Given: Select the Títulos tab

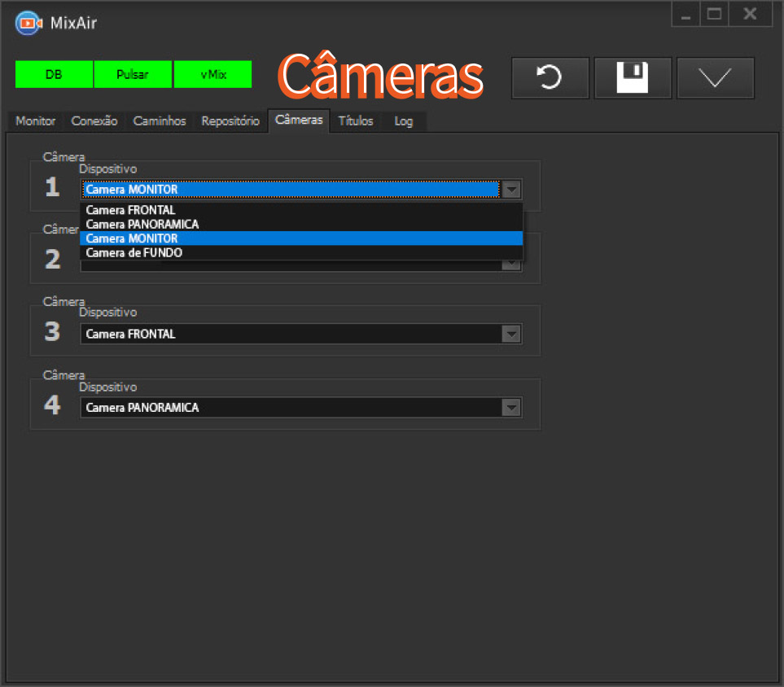Looking at the screenshot, I should (356, 121).
